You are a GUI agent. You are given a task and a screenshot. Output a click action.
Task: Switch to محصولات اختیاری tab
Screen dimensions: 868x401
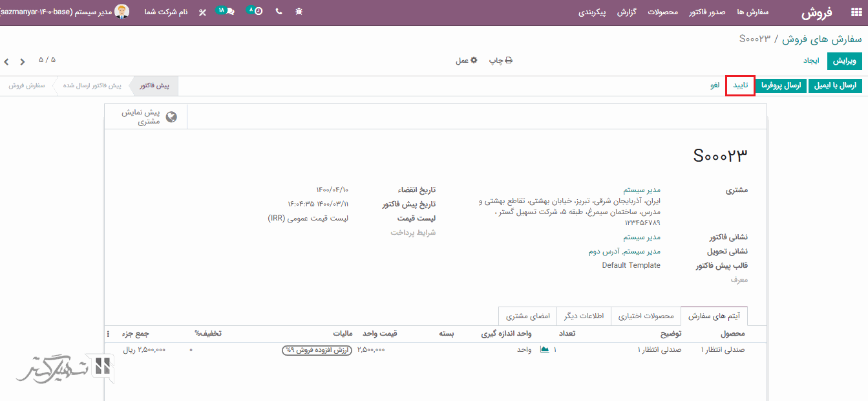(x=646, y=316)
